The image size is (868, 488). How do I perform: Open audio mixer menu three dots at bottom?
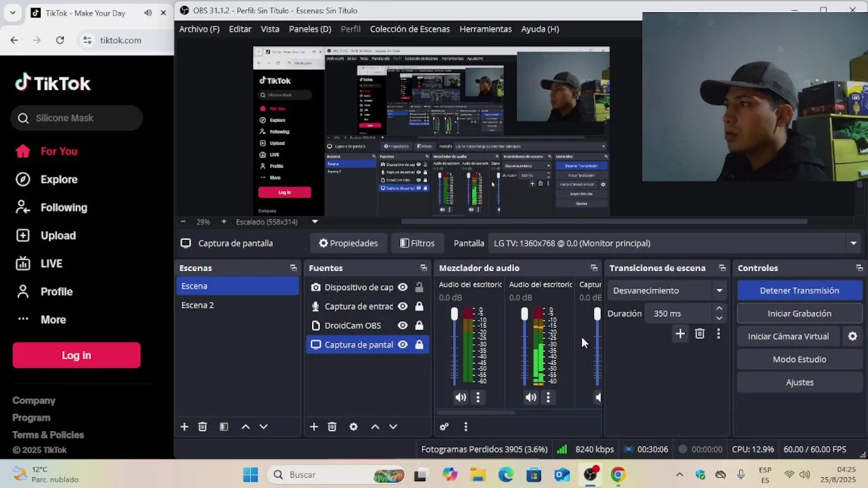(x=466, y=426)
